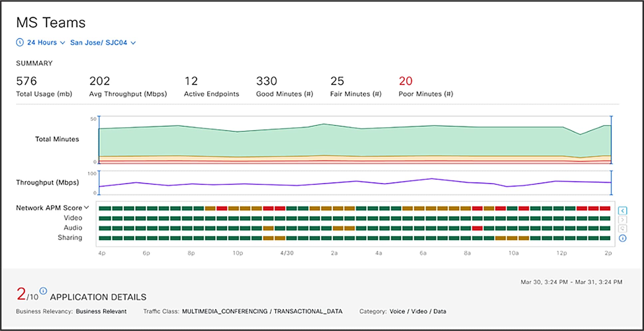Expand the Network APM Score dropdown
Image resolution: width=644 pixels, height=331 pixels.
53,208
